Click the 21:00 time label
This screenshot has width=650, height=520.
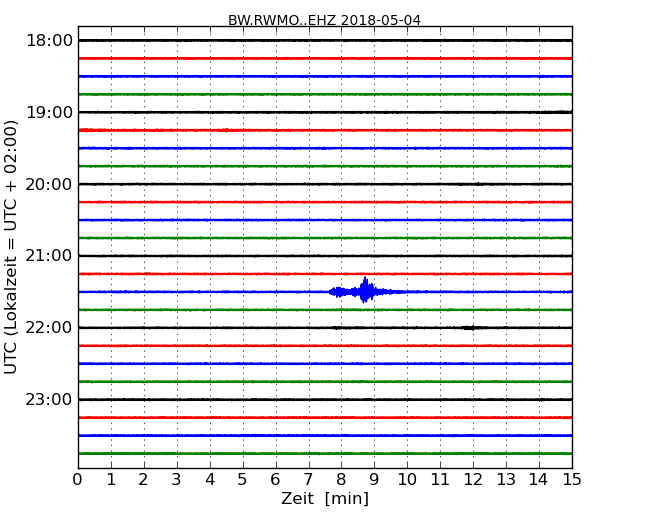point(49,256)
